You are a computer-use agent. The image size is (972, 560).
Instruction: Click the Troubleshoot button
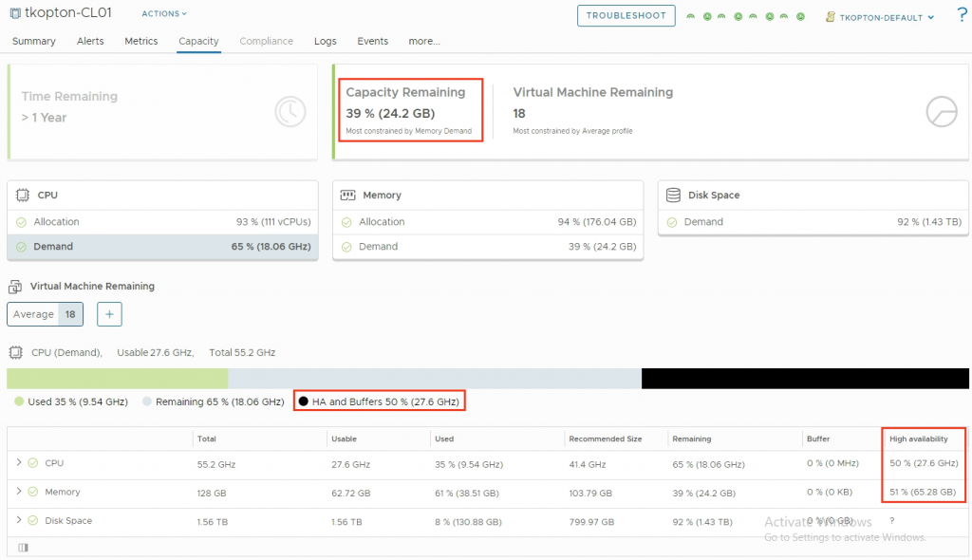(626, 16)
